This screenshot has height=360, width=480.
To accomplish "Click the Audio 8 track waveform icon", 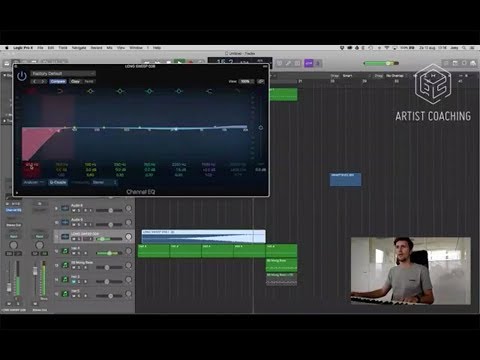I will point(65,208).
